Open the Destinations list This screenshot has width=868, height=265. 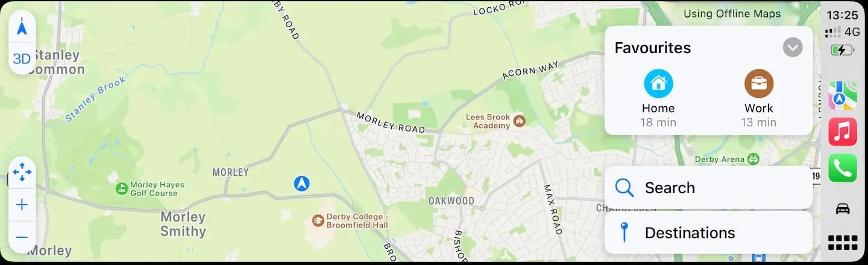708,232
